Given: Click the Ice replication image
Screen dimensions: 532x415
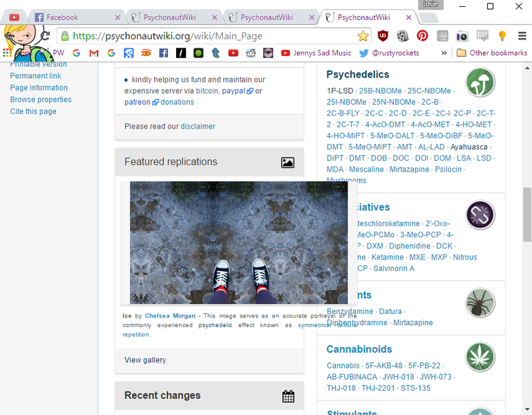Looking at the screenshot, I should pyautogui.click(x=238, y=243).
